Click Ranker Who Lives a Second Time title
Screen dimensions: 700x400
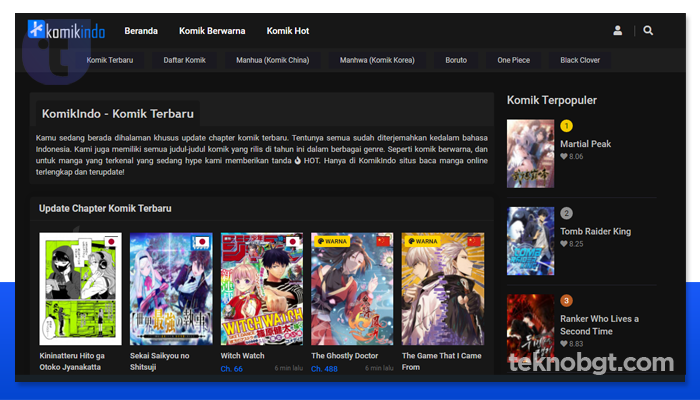[x=600, y=325]
